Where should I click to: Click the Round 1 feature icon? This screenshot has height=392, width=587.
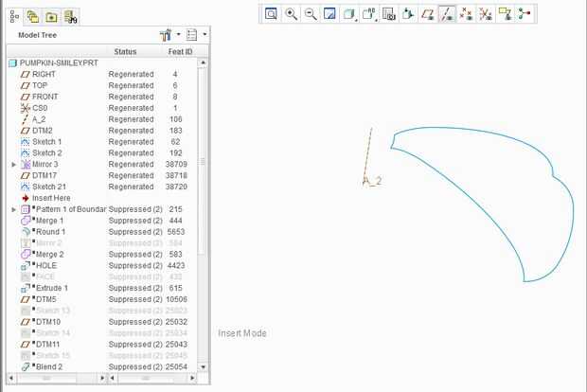tap(26, 232)
